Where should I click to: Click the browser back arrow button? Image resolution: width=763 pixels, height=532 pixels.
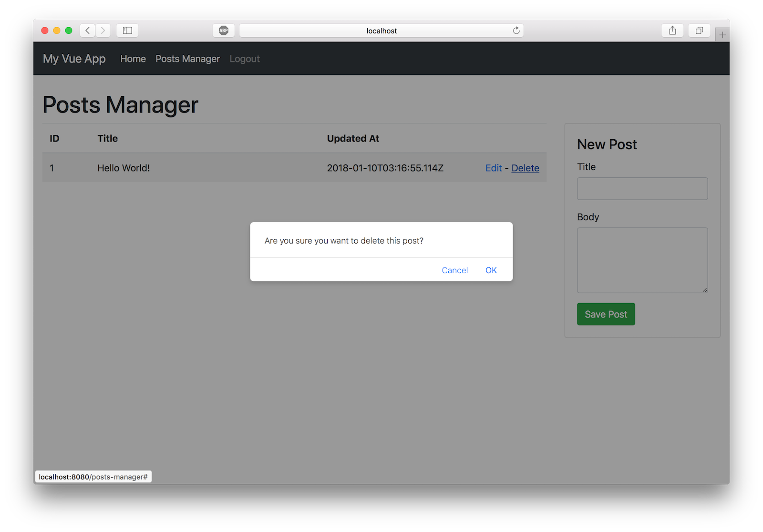coord(88,31)
